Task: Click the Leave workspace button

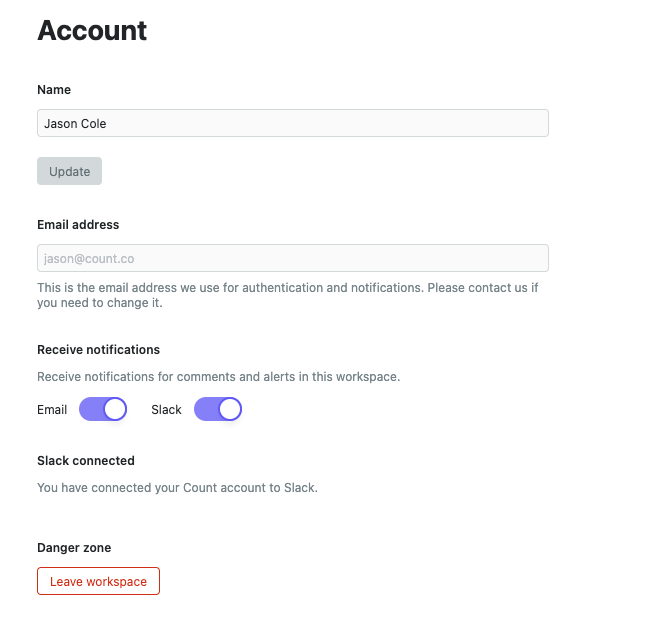Action: tap(98, 581)
